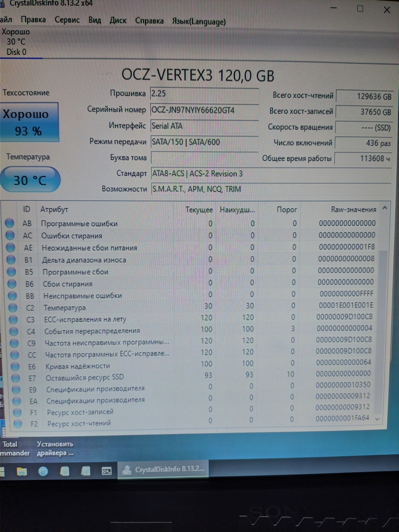399x532 pixels.
Task: Click status circle for C4 События перераспределения
Action: 14,331
